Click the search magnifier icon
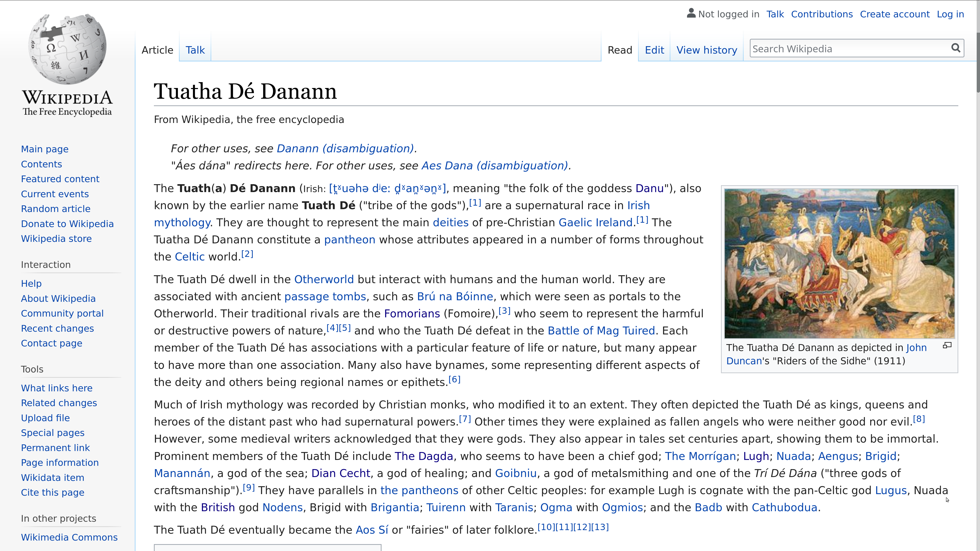 [x=956, y=48]
